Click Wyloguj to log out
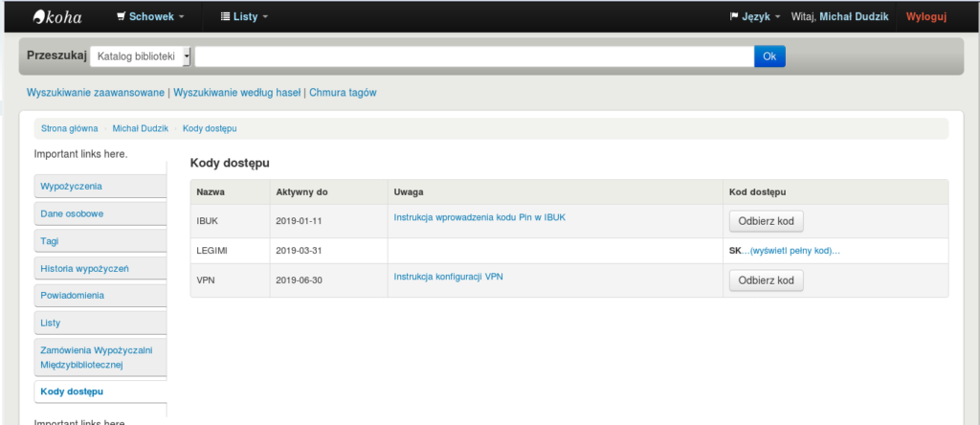The image size is (980, 425). point(925,16)
